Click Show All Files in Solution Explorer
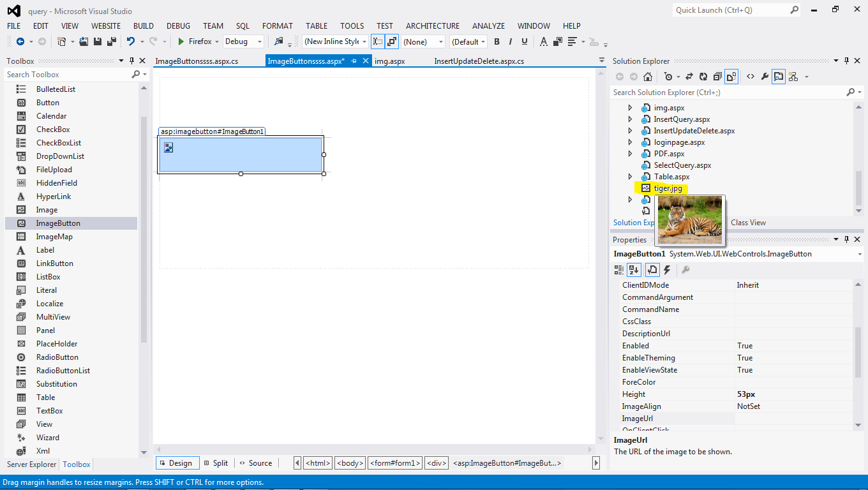 tap(730, 76)
